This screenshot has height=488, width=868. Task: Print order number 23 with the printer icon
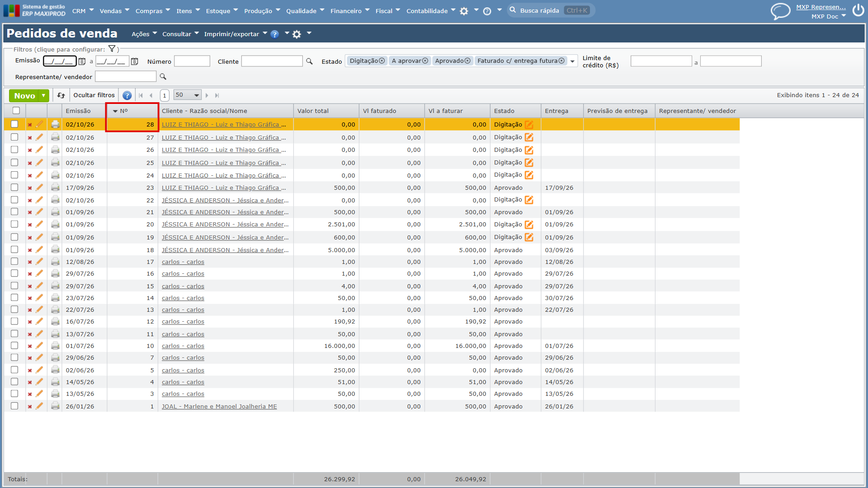55,187
